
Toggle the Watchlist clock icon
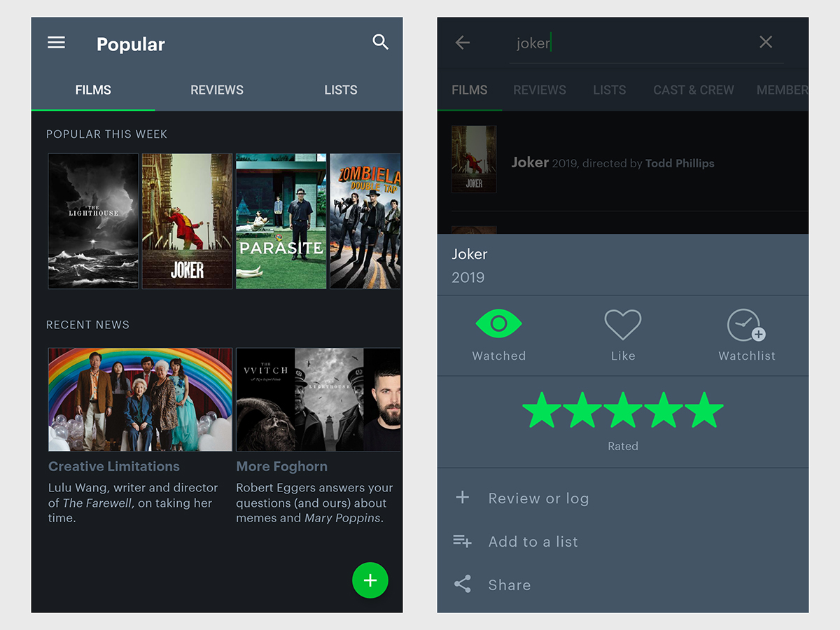(x=746, y=325)
